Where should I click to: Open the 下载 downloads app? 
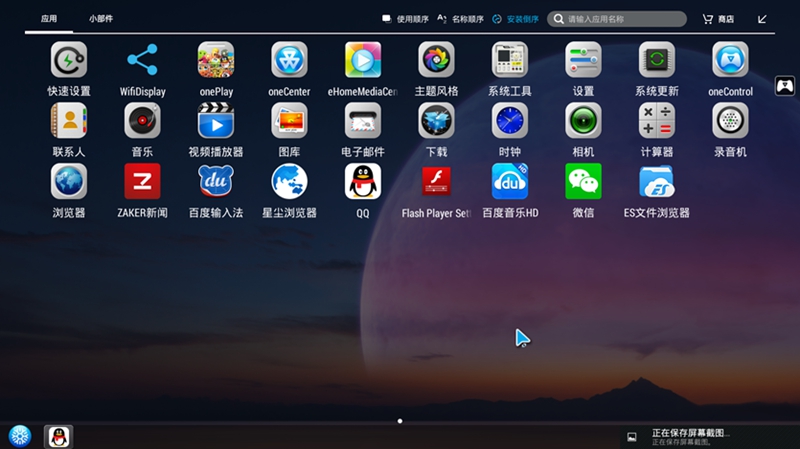point(436,121)
